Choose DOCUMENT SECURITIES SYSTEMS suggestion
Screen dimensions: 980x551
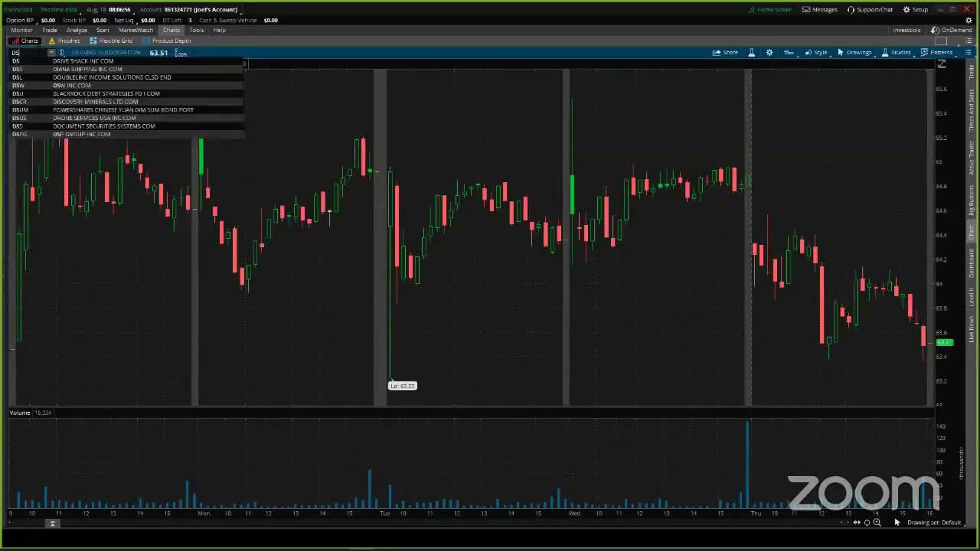[127, 126]
